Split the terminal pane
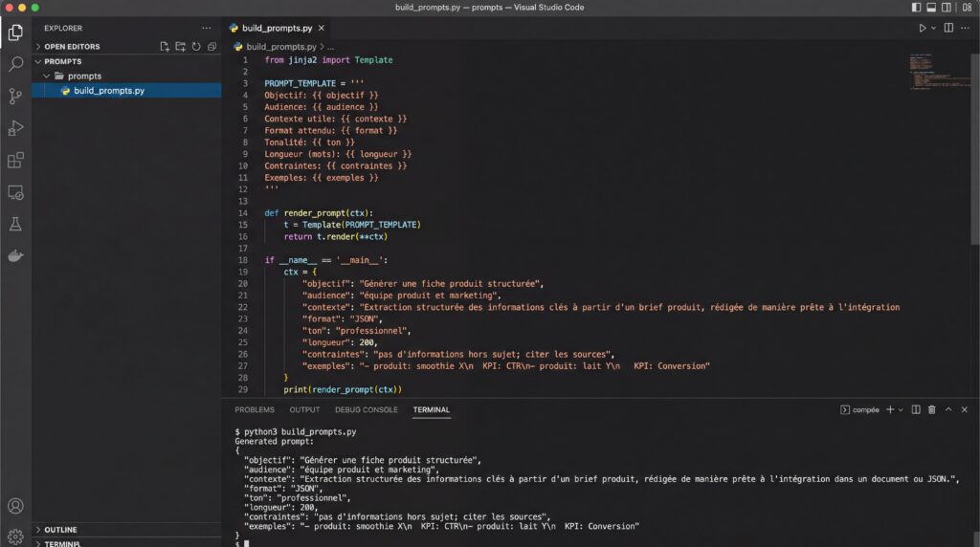The width and height of the screenshot is (980, 547). (916, 409)
